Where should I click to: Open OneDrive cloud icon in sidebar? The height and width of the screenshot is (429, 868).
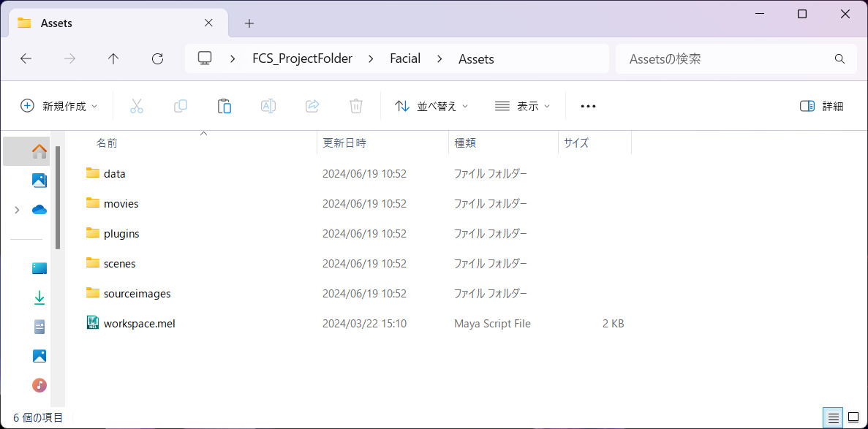pos(39,210)
